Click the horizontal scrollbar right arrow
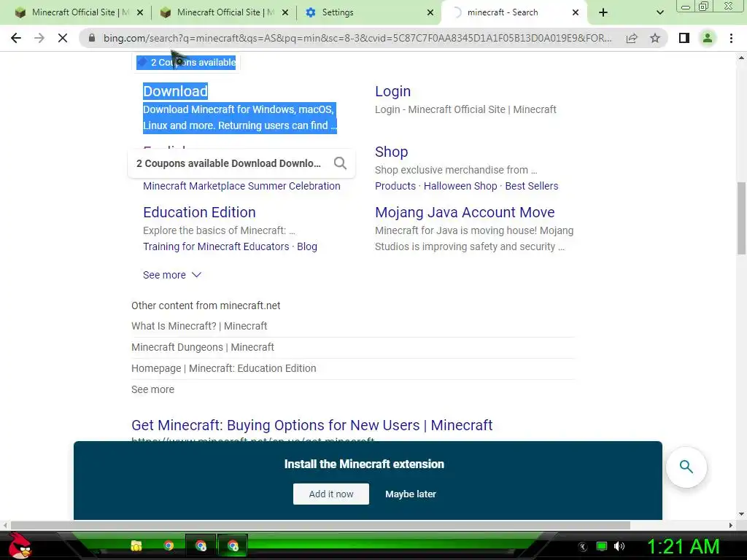The image size is (747, 560). (731, 525)
